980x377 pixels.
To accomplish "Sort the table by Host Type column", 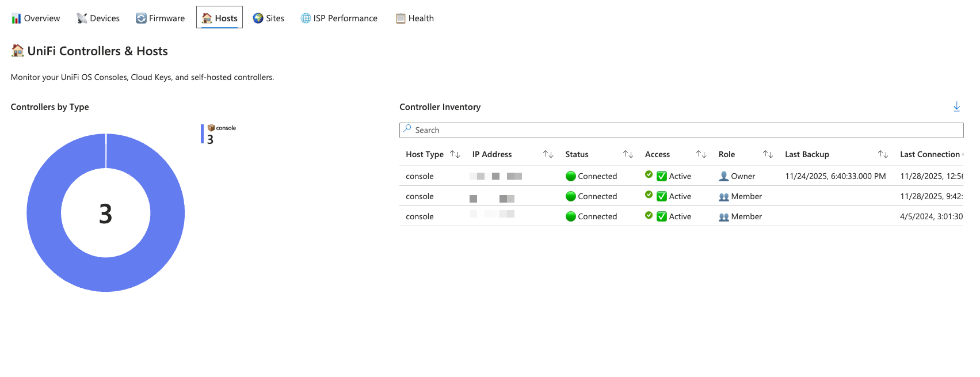I will (x=455, y=154).
